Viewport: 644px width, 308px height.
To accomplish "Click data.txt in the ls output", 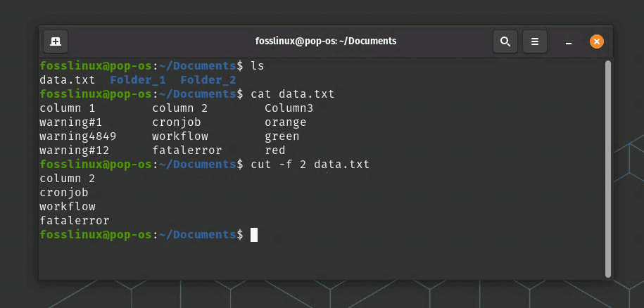I will coord(67,80).
